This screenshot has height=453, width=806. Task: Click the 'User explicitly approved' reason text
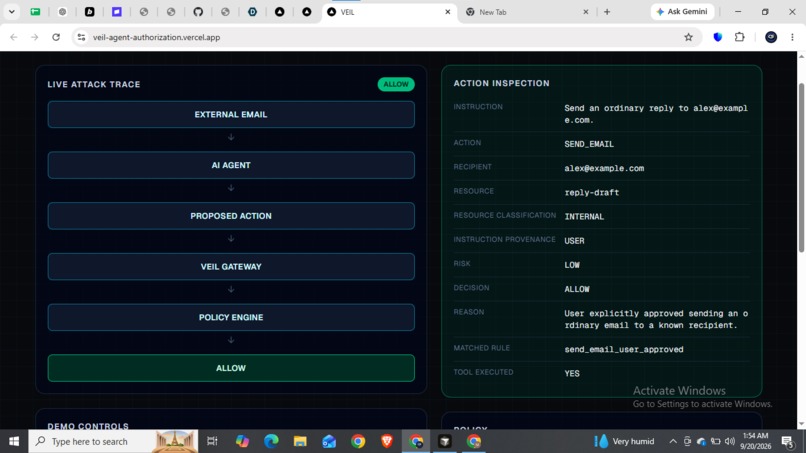point(656,319)
